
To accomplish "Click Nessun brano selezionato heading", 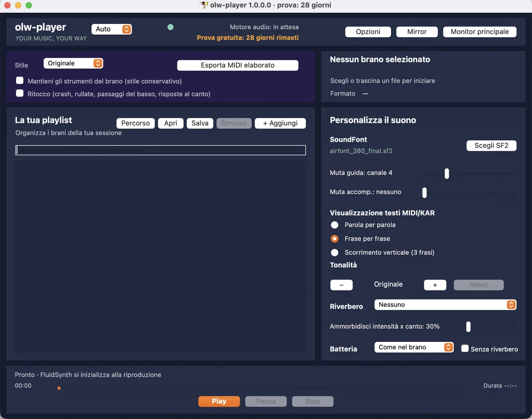I will (380, 59).
